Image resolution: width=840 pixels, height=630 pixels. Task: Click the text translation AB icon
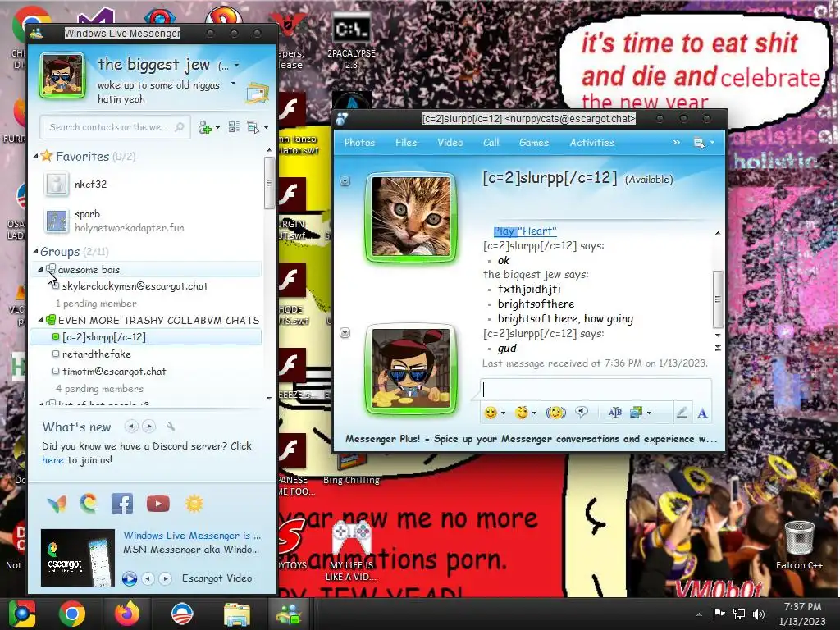pyautogui.click(x=615, y=413)
